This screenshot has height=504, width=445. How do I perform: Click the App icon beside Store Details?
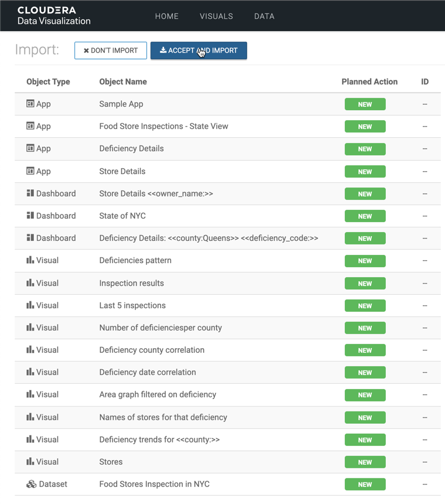[x=30, y=171]
